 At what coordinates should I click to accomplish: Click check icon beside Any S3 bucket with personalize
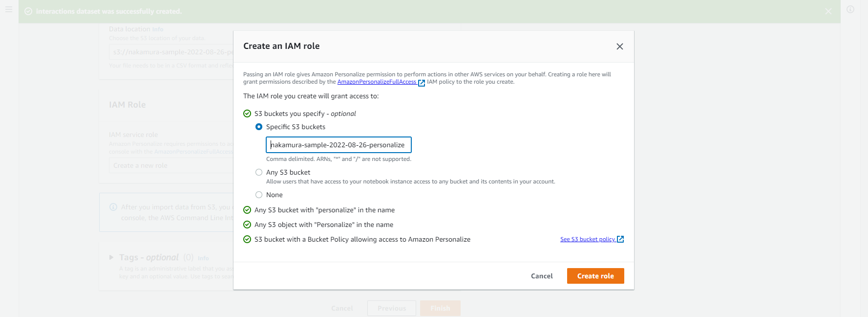[247, 210]
